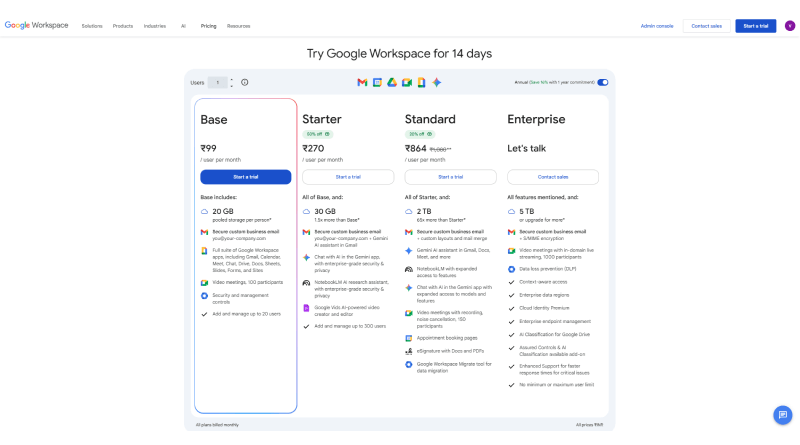
Task: Open the purple account avatar
Action: pyautogui.click(x=790, y=26)
